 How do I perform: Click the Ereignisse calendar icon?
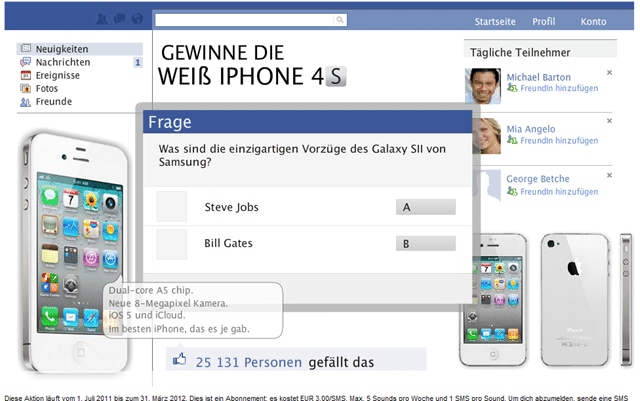click(26, 75)
